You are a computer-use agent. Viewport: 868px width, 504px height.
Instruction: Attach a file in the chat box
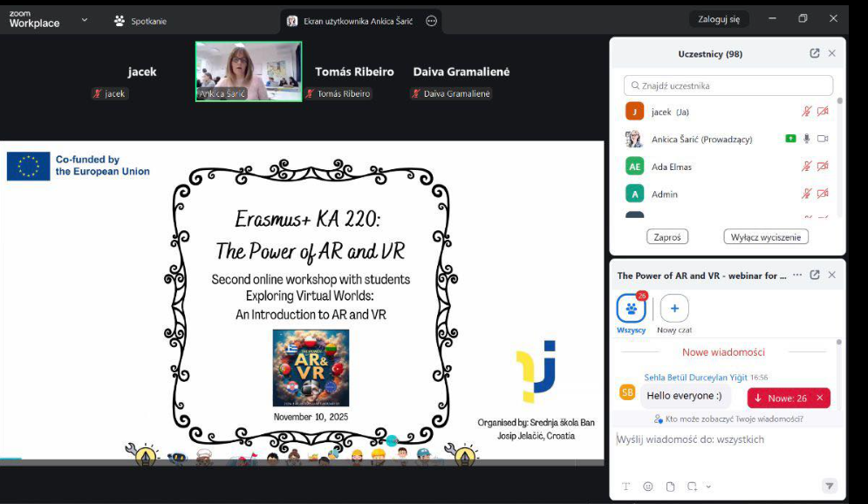[670, 486]
